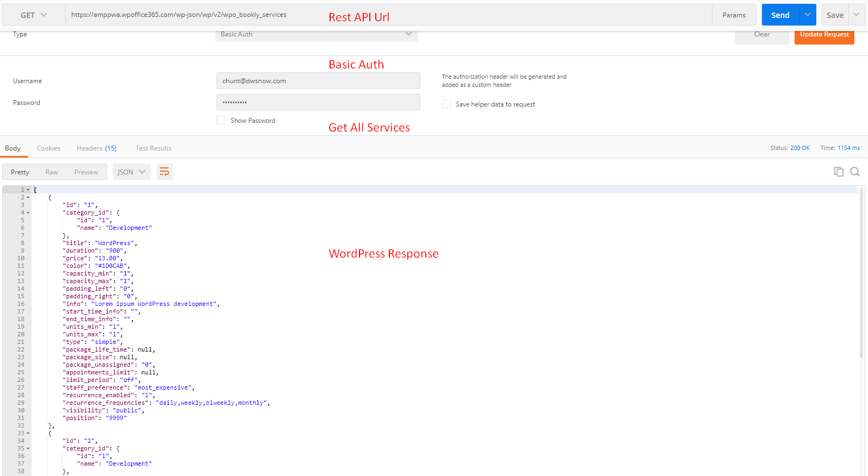Image resolution: width=868 pixels, height=476 pixels.
Task: Switch to the Cookies tab
Action: point(48,148)
